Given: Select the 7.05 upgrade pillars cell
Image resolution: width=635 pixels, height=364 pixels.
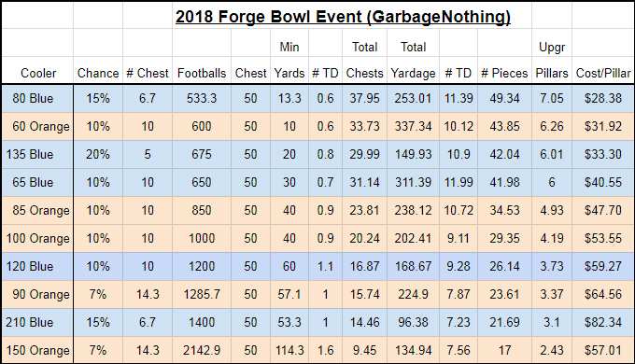Looking at the screenshot, I should 552,98.
